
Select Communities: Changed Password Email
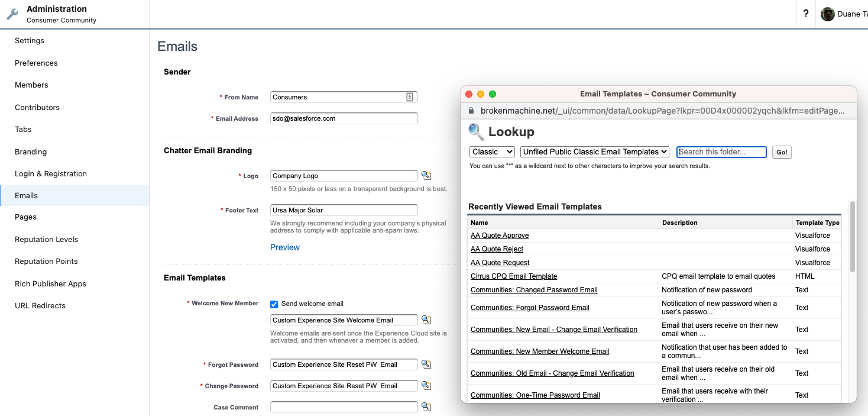click(534, 290)
